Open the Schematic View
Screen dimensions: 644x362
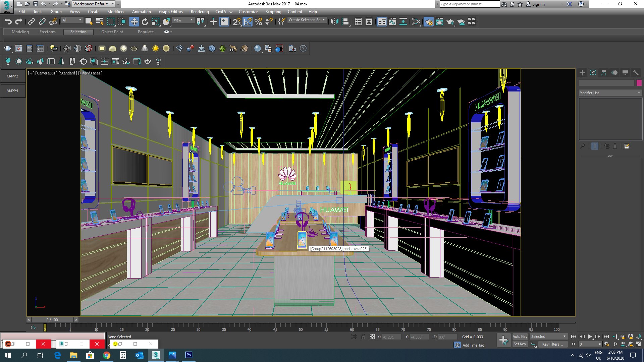[403, 22]
